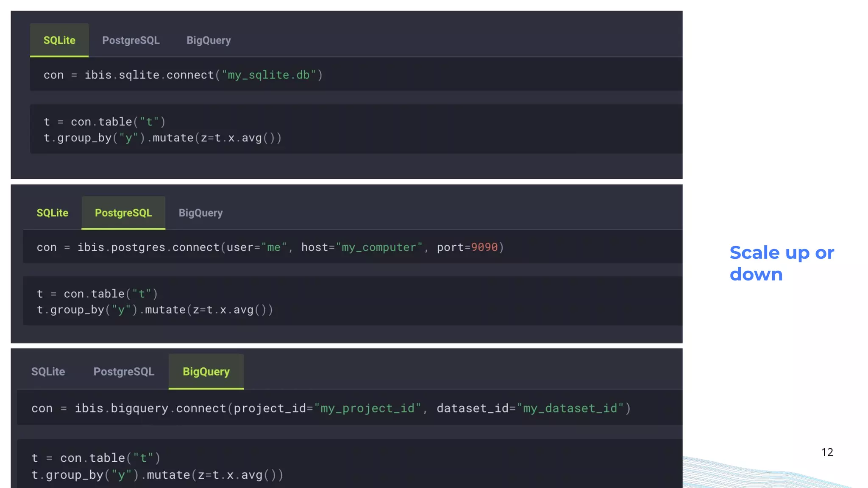
Task: Click the "my_sqlite.db" string in code
Action: (x=269, y=75)
